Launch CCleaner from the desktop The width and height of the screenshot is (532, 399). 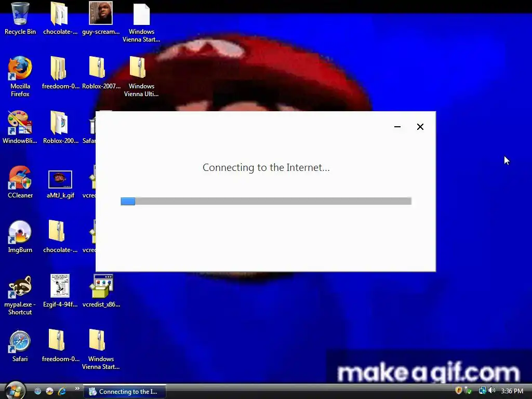click(20, 182)
